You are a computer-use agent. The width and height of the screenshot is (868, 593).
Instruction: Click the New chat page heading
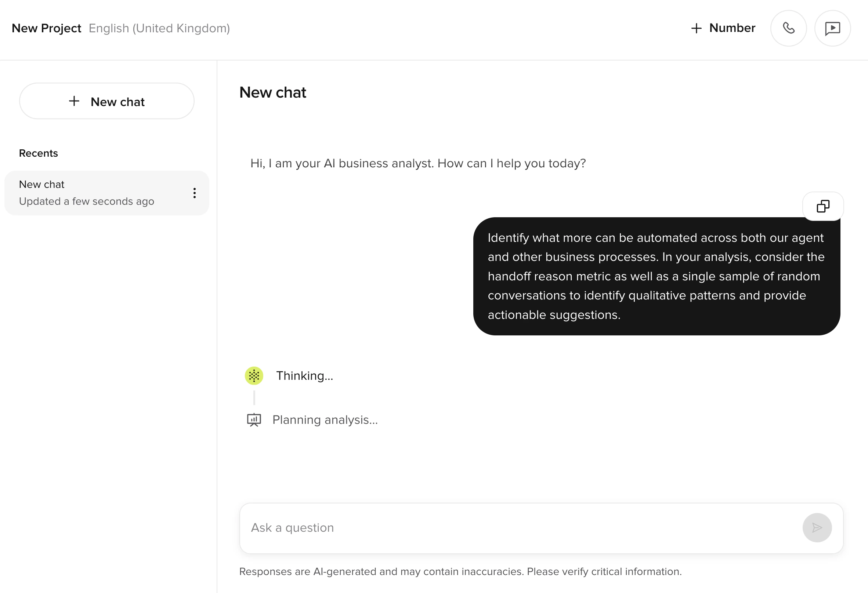(x=273, y=92)
